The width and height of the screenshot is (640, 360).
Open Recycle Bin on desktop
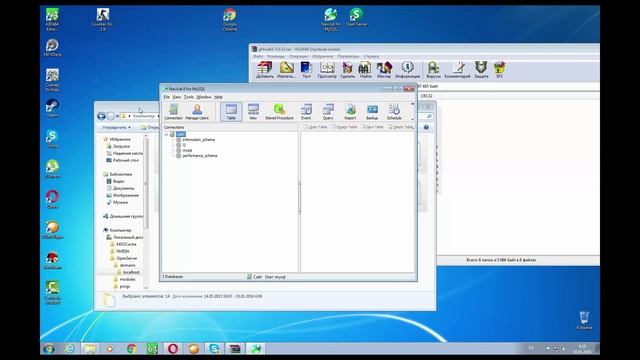coord(584,320)
